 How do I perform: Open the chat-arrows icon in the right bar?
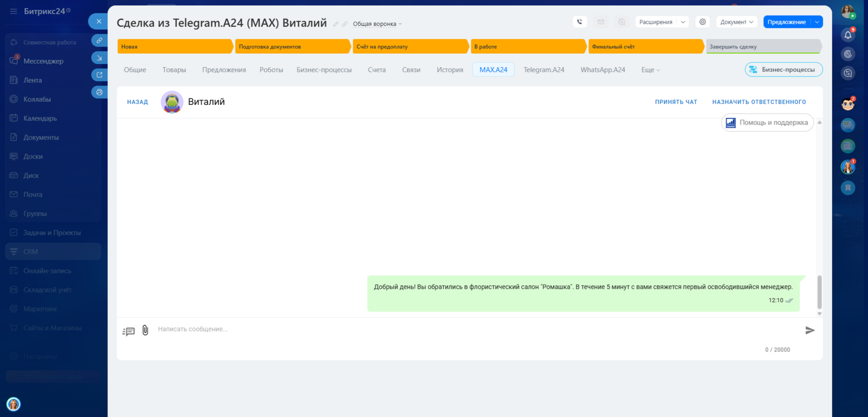coord(848,73)
